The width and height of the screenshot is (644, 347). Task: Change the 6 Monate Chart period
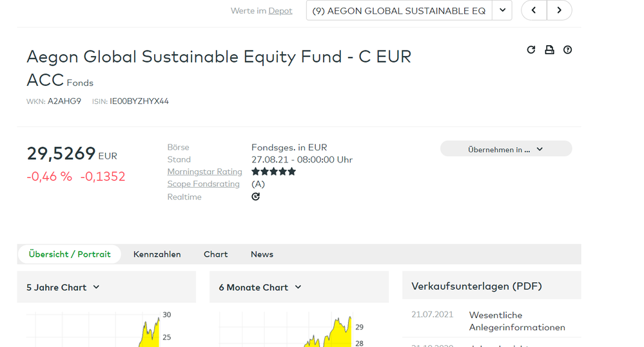[x=260, y=287]
